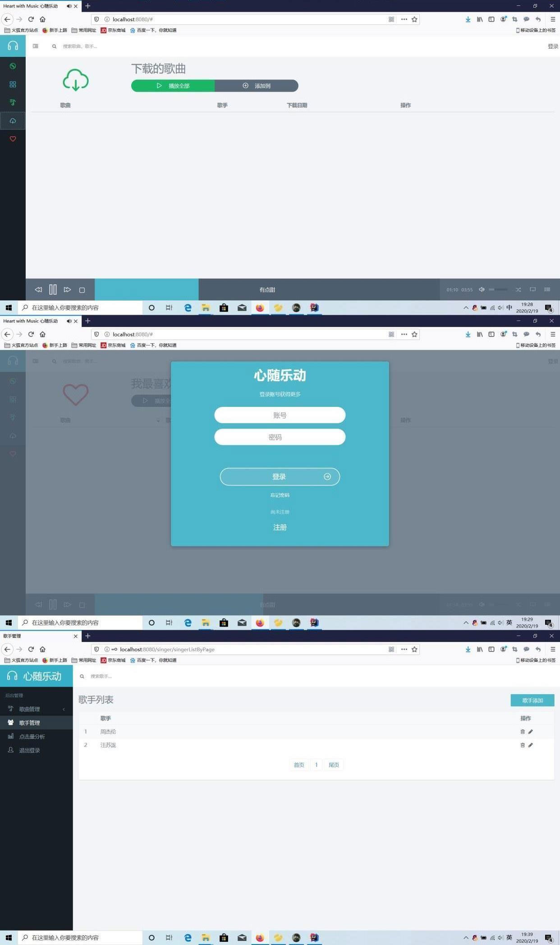Image resolution: width=560 pixels, height=945 pixels.
Task: Click the search magnifier icon in top window header
Action: click(54, 46)
